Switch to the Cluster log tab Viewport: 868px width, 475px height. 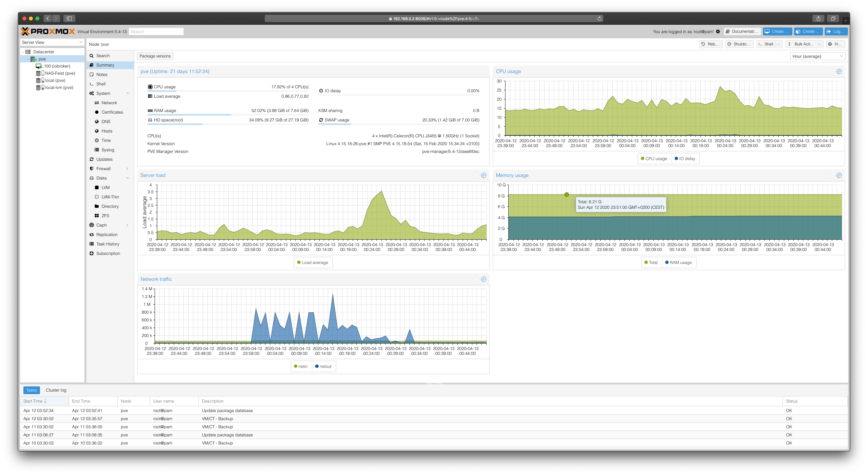[56, 390]
